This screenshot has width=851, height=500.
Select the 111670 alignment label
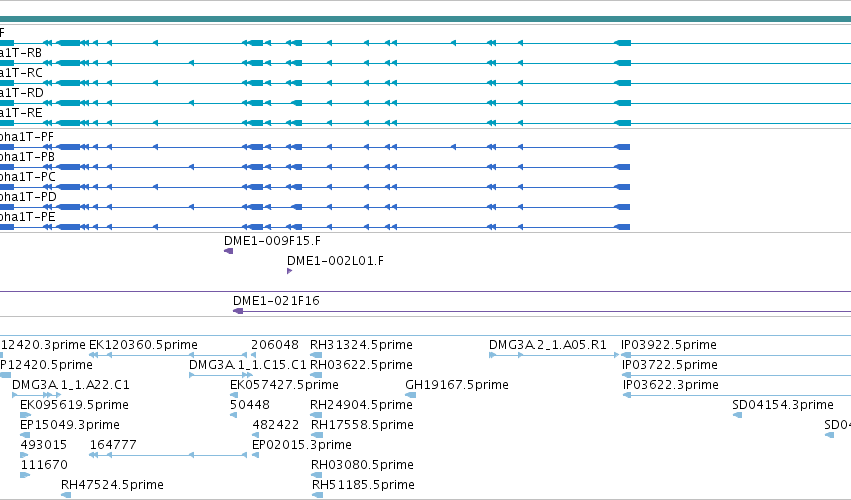44,465
